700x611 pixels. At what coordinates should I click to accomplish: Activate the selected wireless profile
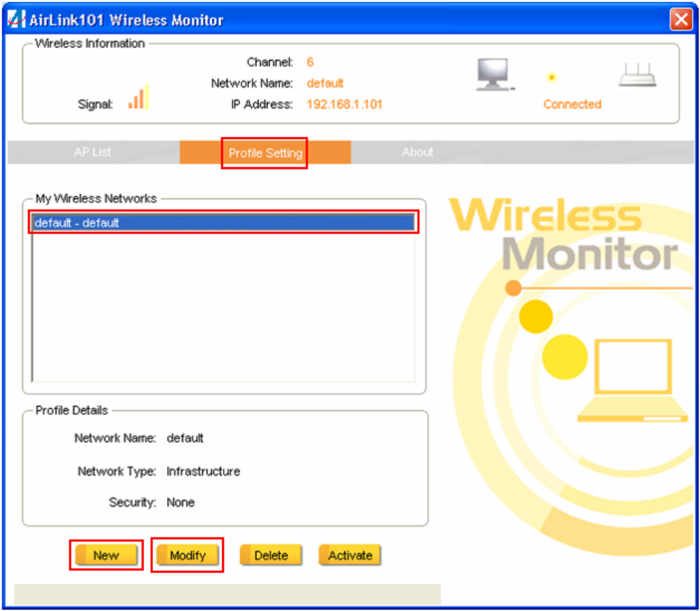point(350,555)
